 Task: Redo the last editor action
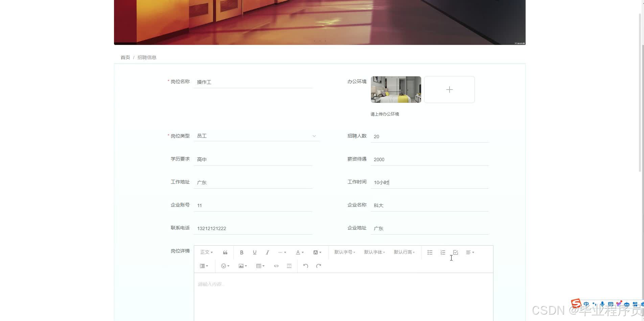tap(319, 266)
